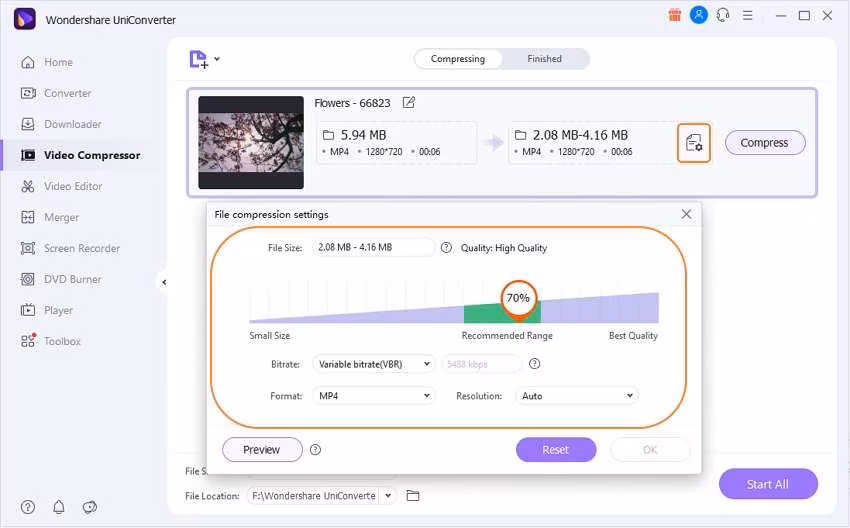
Task: Click the gift box icon
Action: (x=675, y=15)
